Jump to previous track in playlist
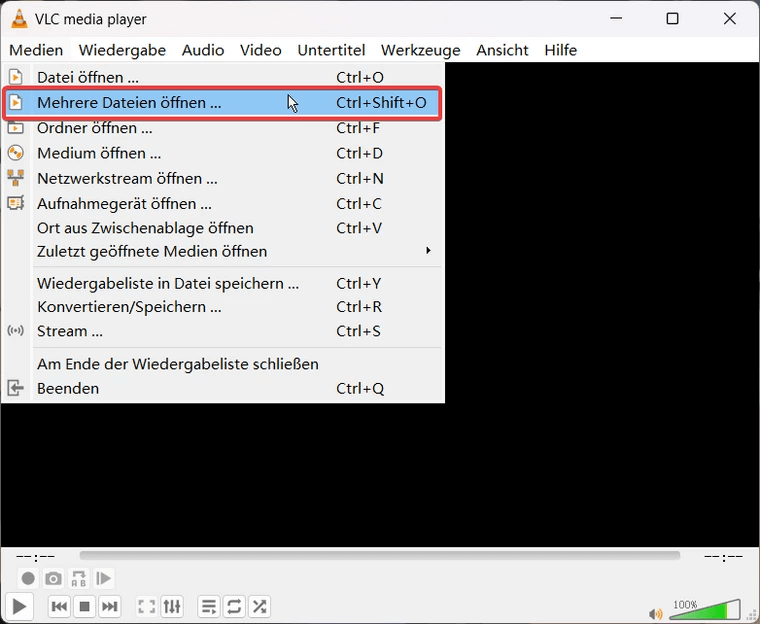This screenshot has height=624, width=760. [59, 606]
